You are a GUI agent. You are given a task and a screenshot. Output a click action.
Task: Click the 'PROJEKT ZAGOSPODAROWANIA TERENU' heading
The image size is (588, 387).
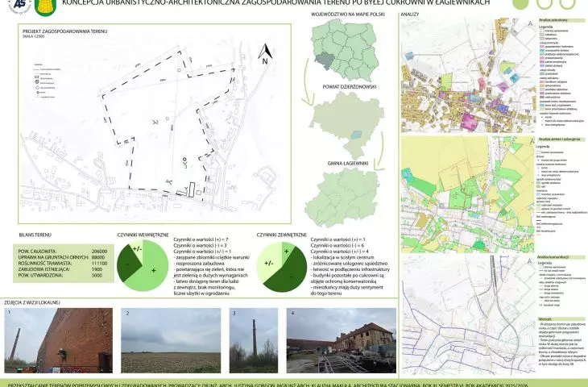pyautogui.click(x=65, y=31)
